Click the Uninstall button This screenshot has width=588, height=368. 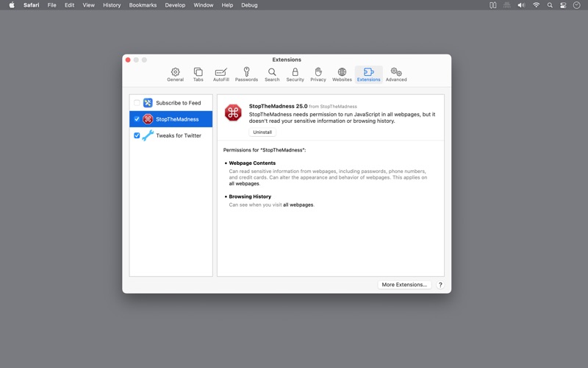(262, 132)
